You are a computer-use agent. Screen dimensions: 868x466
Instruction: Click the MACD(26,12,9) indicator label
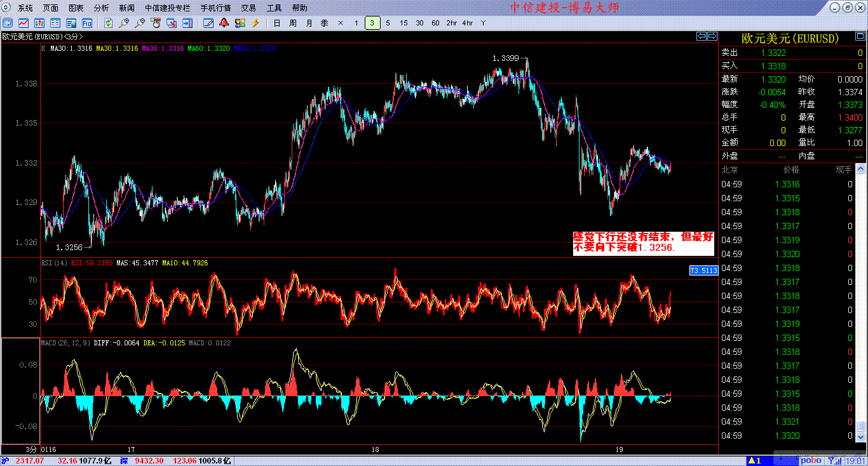point(65,343)
